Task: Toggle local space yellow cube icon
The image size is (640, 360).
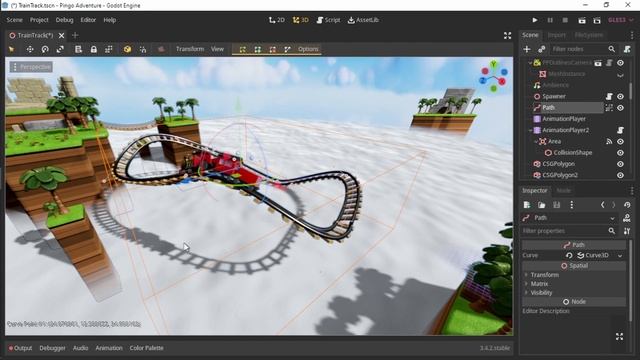Action: 127,49
